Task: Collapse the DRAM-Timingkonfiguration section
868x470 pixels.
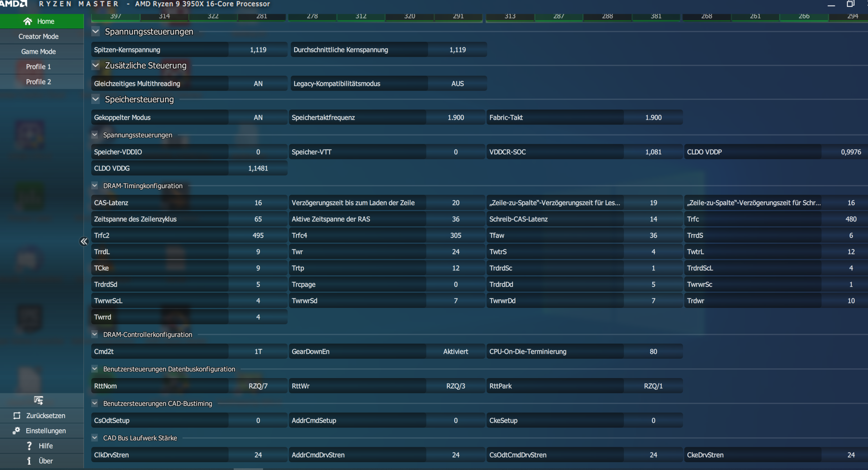Action: pos(95,186)
